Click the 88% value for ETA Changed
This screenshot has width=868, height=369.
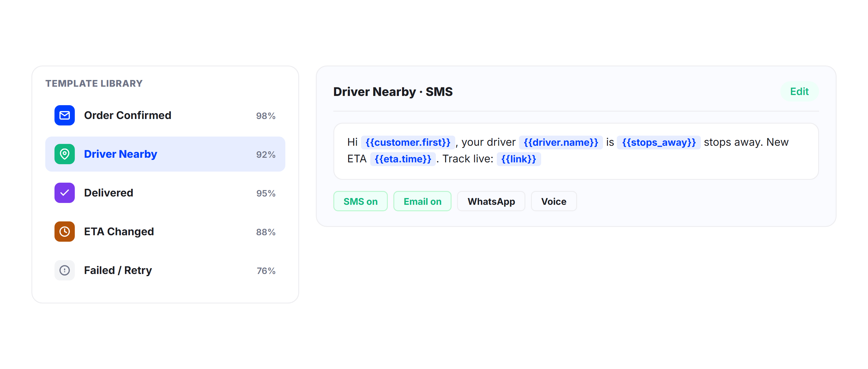pos(266,232)
